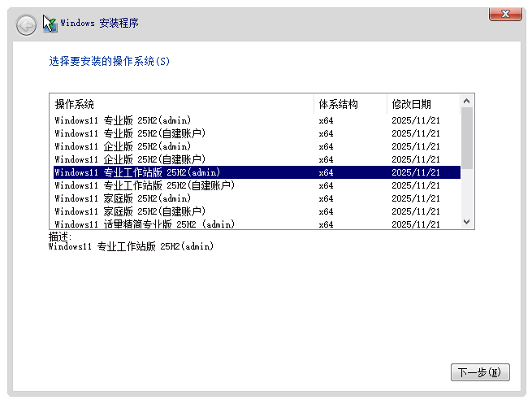Choose Windows11 企业版 25H2(自建账户)

129,159
